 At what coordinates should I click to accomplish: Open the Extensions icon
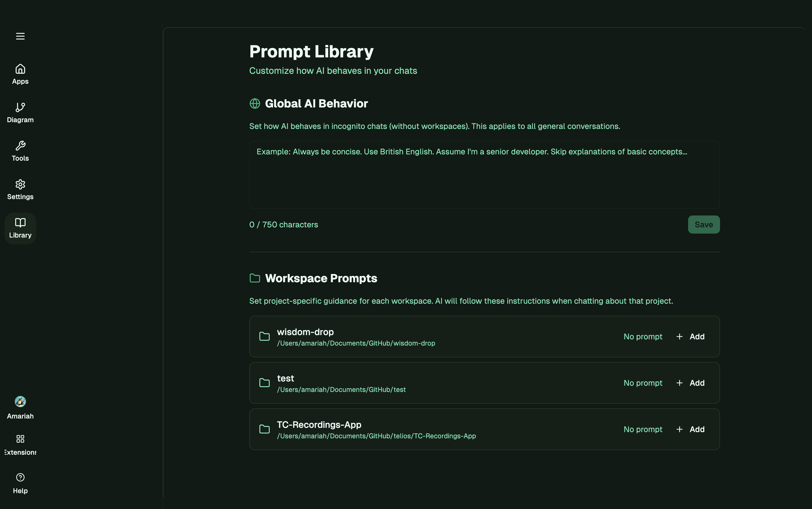click(x=20, y=439)
